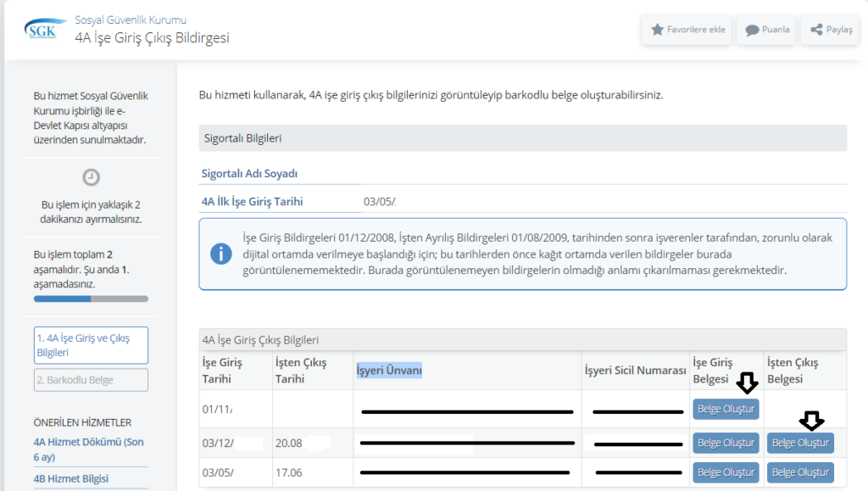Open step 1: 4A İşe Giriş ve Çıkış Bilgileri
Screen dimensions: 868x491
point(91,345)
